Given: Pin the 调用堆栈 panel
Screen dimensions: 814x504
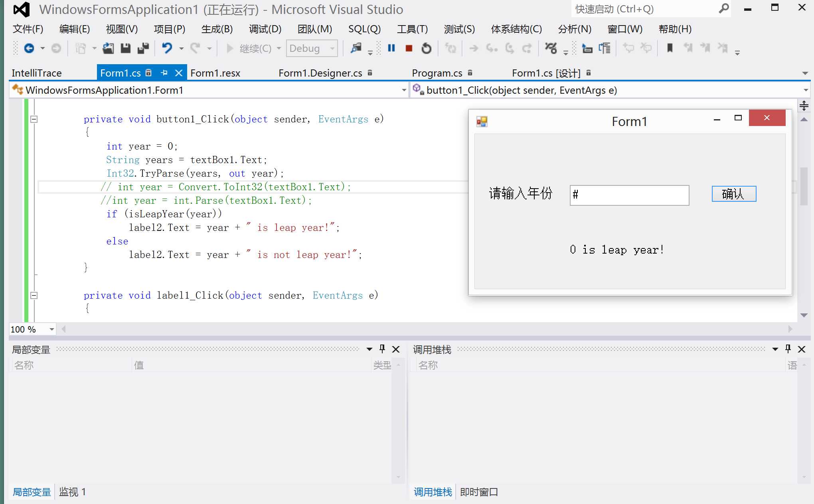Looking at the screenshot, I should coord(788,349).
